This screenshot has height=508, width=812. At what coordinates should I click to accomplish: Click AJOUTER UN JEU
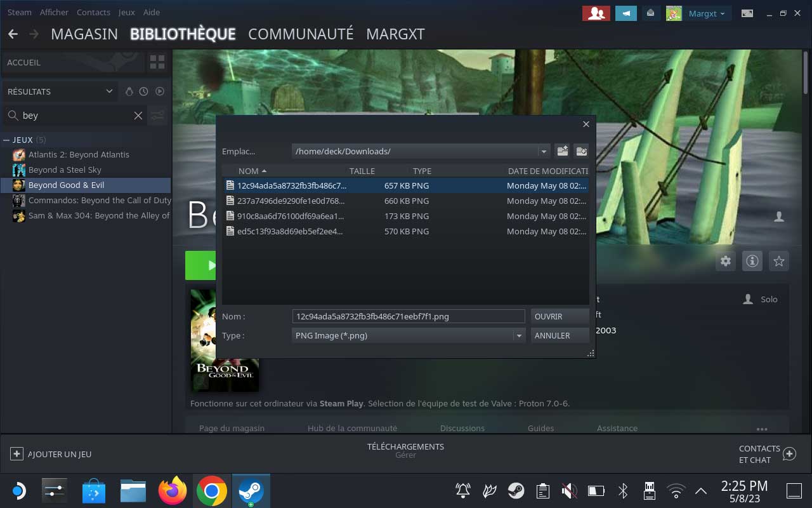tap(51, 454)
